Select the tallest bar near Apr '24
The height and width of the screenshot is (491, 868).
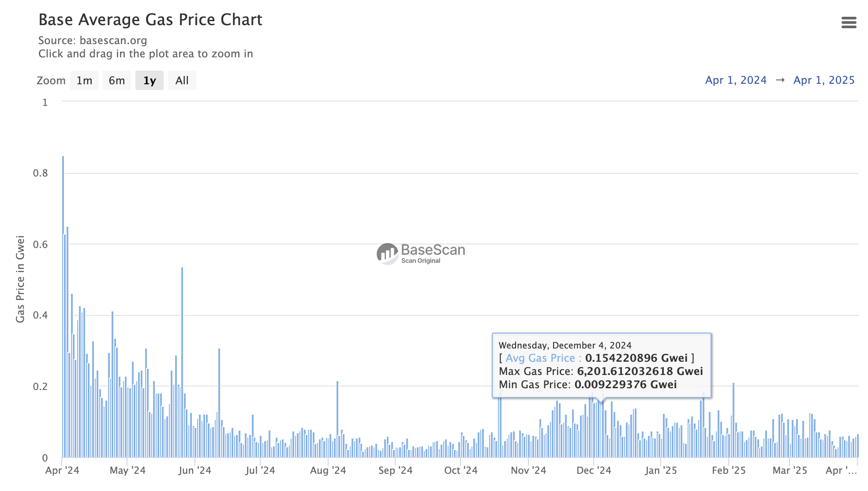(x=64, y=309)
